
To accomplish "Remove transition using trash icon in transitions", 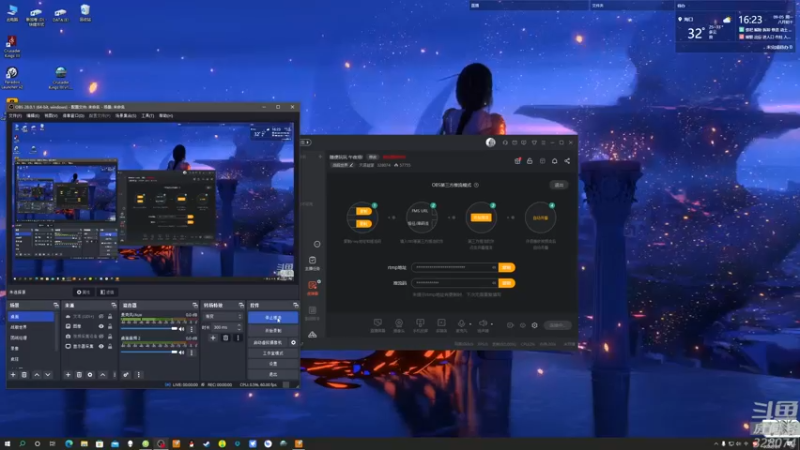I will pos(226,338).
